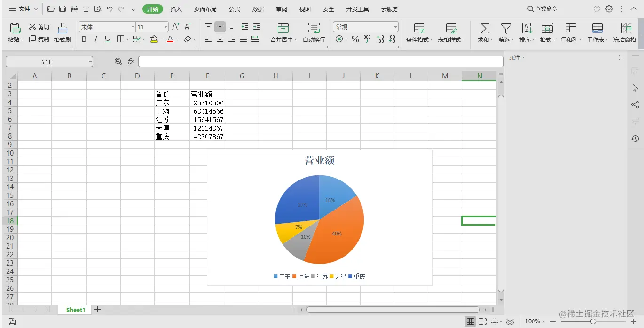Toggle italic formatting
The width and height of the screenshot is (644, 328).
click(95, 39)
